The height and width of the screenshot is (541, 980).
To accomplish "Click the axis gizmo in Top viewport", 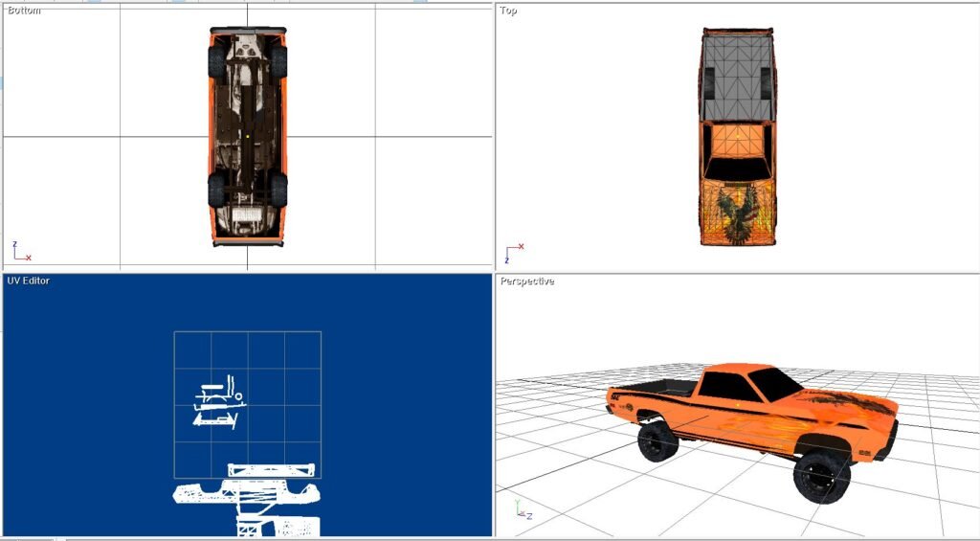I will click(x=513, y=254).
